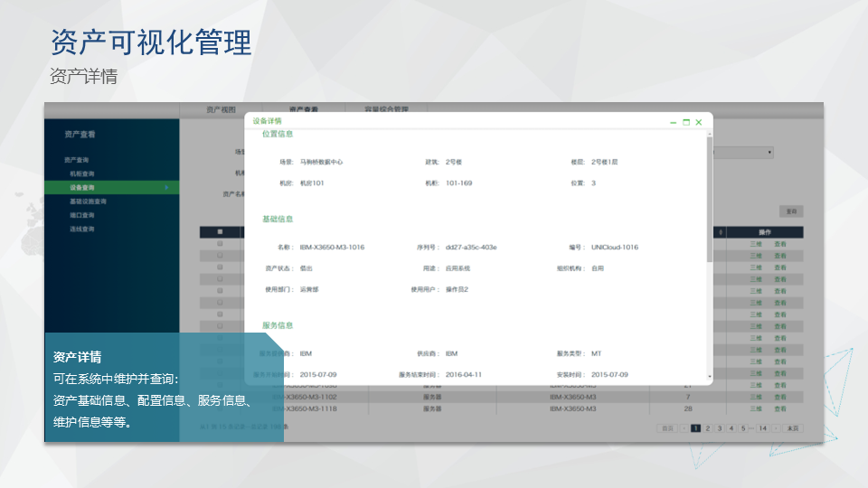Go to page 14 in the pagination

(763, 428)
